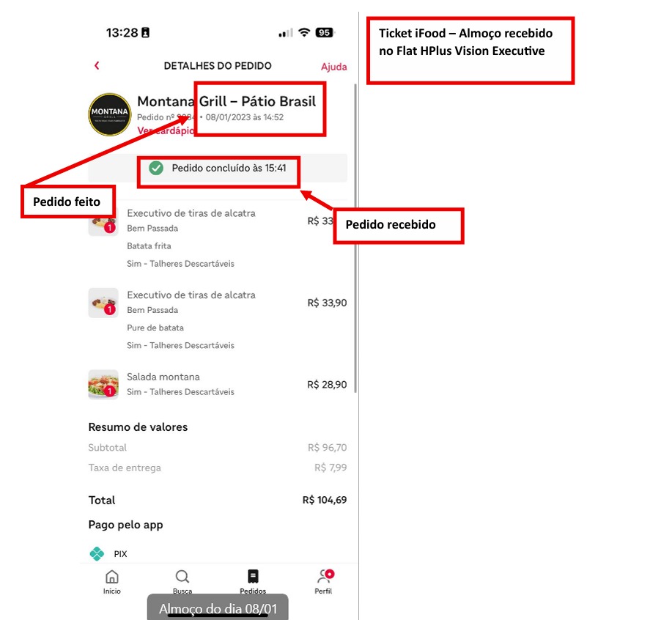The width and height of the screenshot is (672, 620).
Task: Tap the Montana Grill logo
Action: tap(110, 114)
